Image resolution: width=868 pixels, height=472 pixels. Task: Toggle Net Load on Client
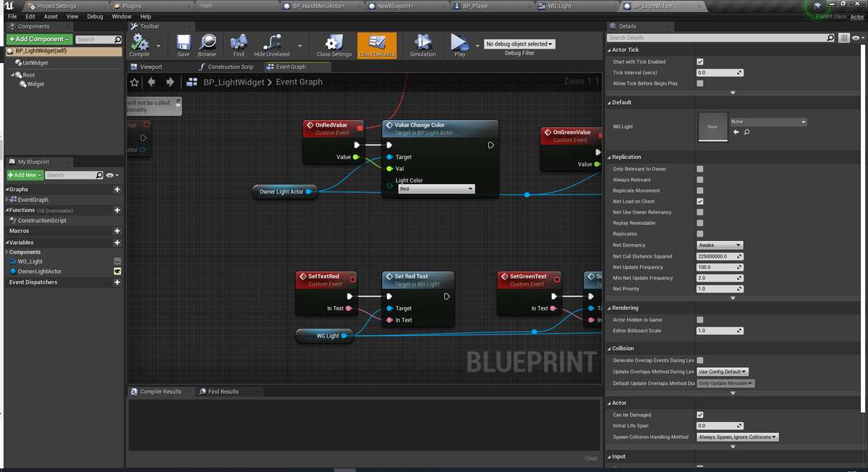[x=699, y=201]
